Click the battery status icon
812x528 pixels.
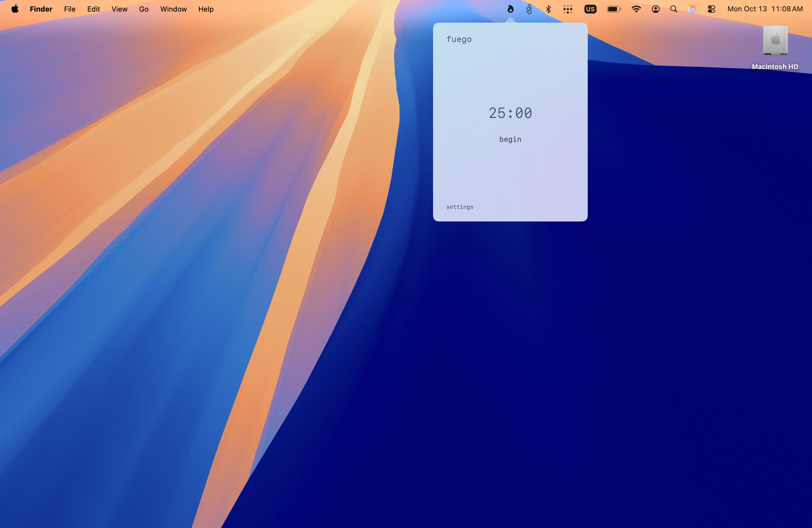(613, 9)
